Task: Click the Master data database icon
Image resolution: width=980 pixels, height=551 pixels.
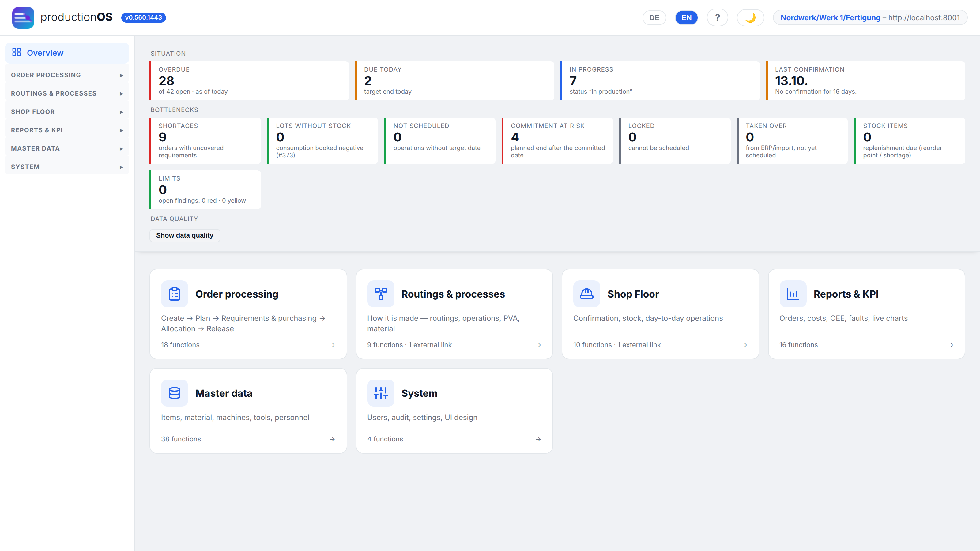Action: (174, 393)
